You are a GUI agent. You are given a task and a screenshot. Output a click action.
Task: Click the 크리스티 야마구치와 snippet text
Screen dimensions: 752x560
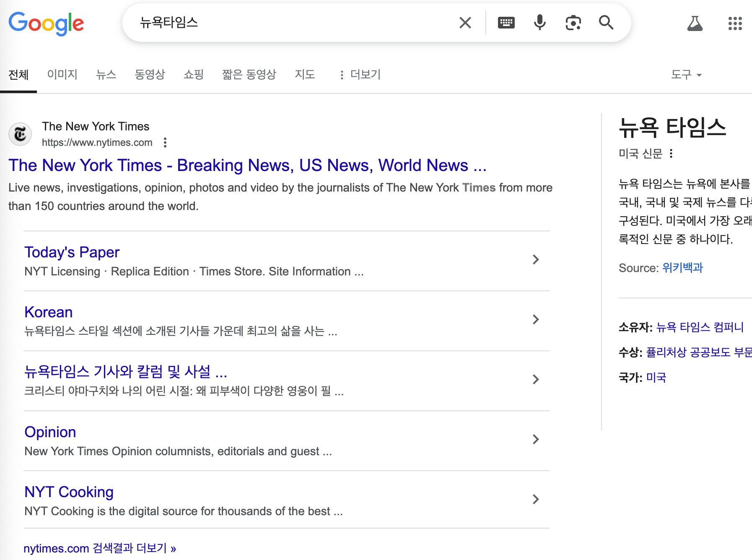tap(184, 391)
